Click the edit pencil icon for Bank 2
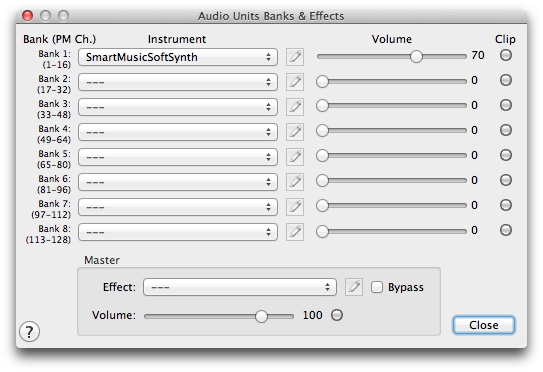The height and width of the screenshot is (372, 543). [x=295, y=82]
